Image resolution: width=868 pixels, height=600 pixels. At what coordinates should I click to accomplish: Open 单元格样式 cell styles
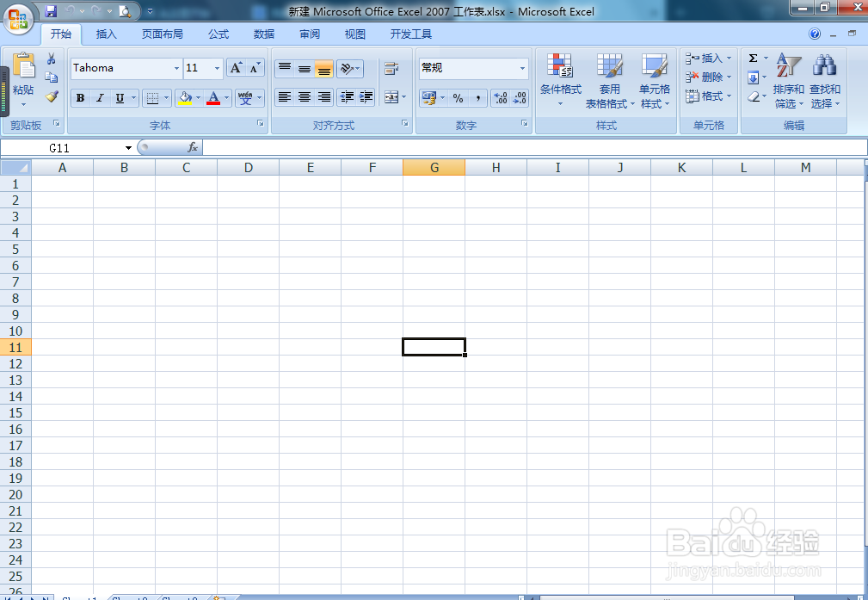point(655,81)
